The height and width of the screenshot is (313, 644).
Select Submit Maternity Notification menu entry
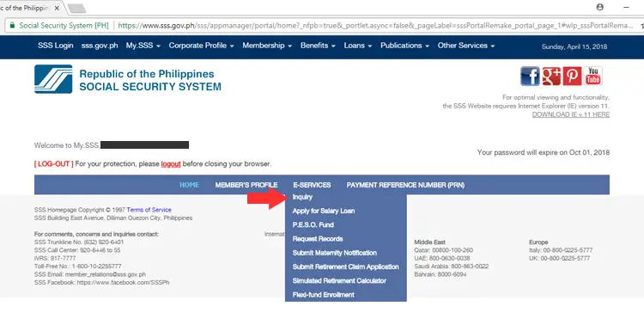tap(334, 253)
